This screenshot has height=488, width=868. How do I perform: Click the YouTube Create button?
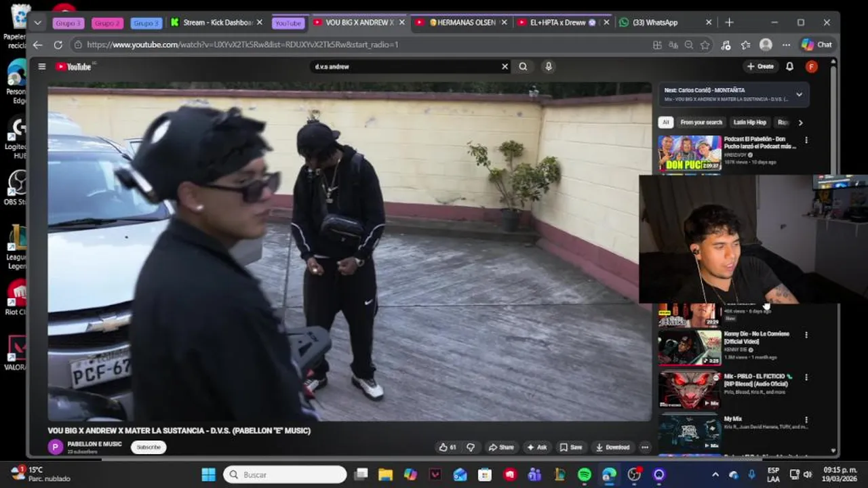point(760,66)
